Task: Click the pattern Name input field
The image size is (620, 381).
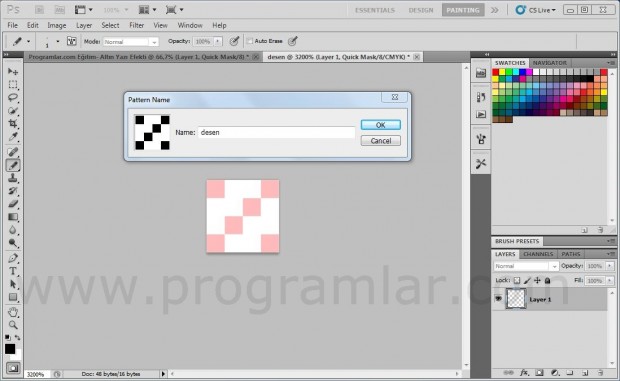Action: pos(276,132)
